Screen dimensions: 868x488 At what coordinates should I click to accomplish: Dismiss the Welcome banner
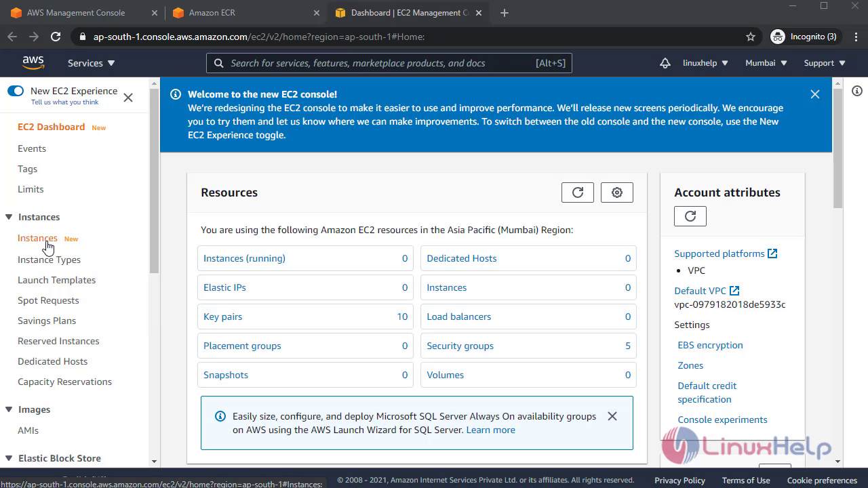pyautogui.click(x=815, y=94)
